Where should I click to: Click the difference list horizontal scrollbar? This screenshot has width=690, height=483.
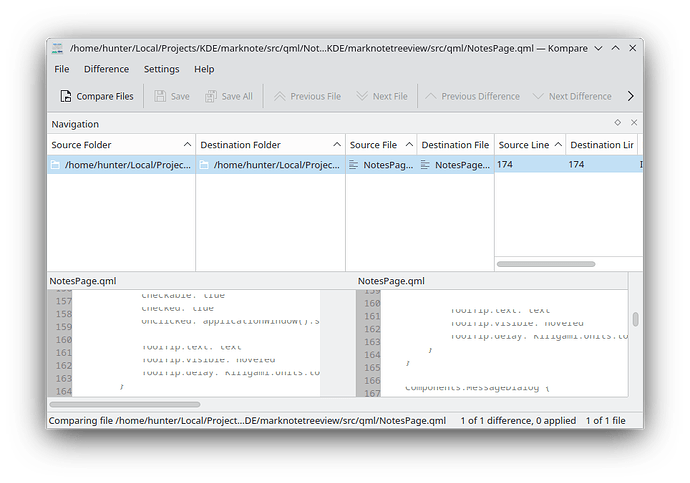546,264
